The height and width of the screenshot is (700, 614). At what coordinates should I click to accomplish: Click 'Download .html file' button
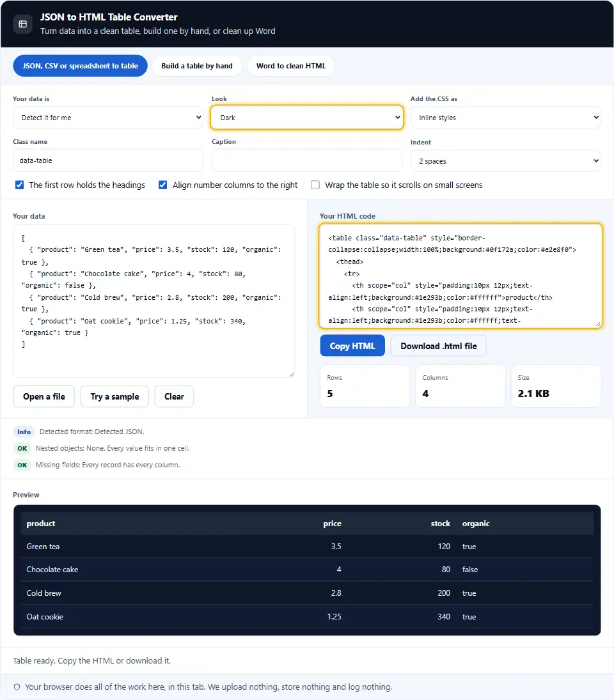(439, 346)
